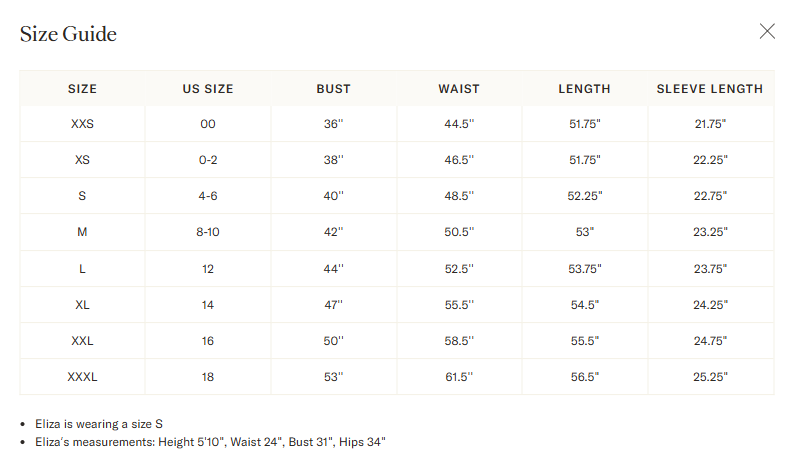Viewport: 791px width, 469px height.
Task: Click the 47" bust value for XL
Action: click(x=333, y=305)
